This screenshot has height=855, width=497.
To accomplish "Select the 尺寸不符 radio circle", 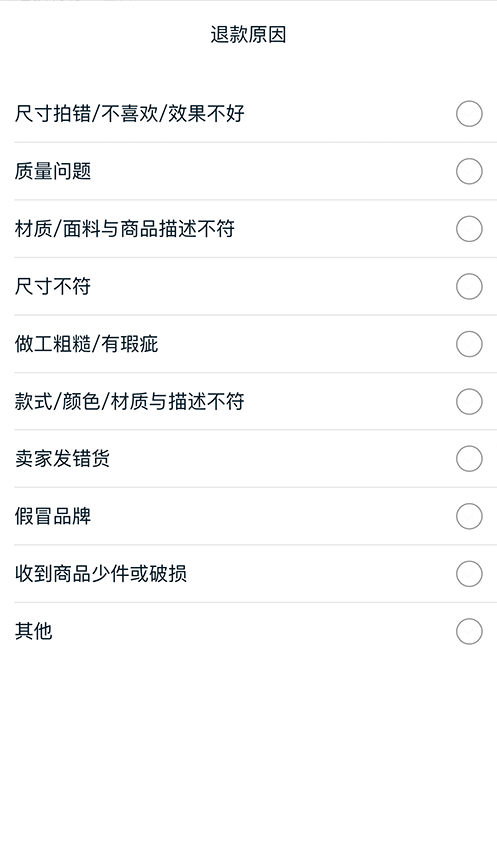I will 469,286.
